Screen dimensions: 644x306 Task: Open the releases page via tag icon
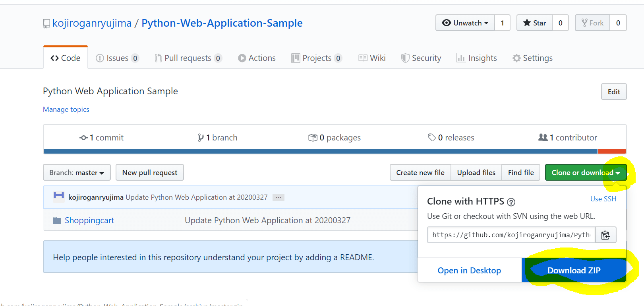tap(432, 138)
